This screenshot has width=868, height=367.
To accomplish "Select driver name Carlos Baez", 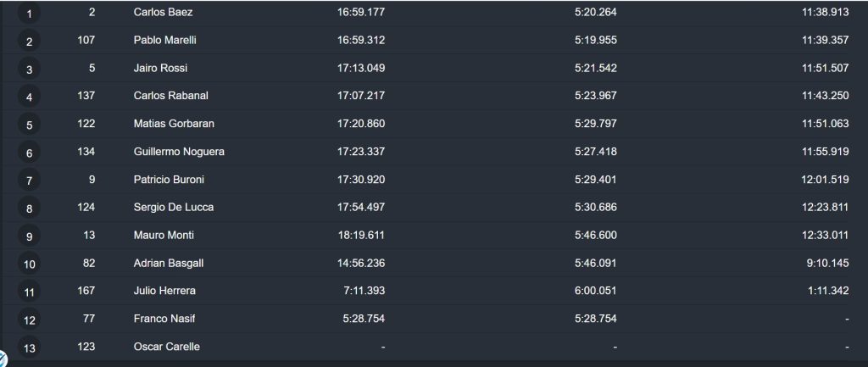I will [163, 12].
